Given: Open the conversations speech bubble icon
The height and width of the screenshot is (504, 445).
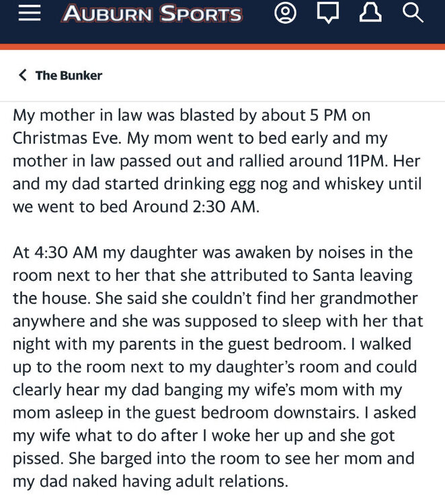Looking at the screenshot, I should [327, 13].
